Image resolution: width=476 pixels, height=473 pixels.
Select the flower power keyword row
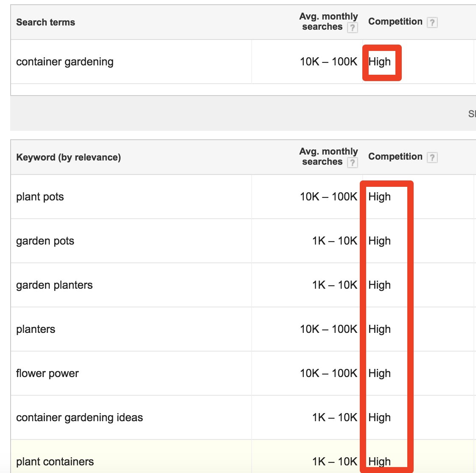point(47,373)
